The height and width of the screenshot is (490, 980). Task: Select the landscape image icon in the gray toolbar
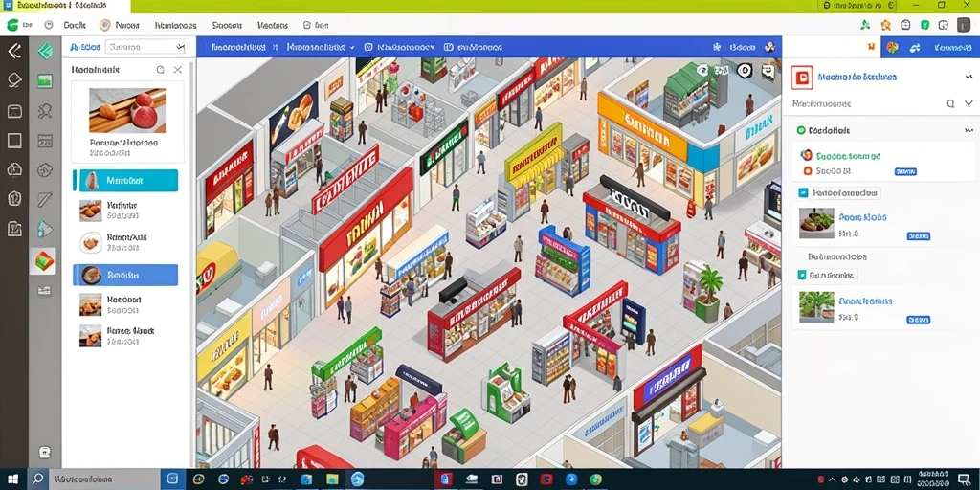(x=44, y=80)
